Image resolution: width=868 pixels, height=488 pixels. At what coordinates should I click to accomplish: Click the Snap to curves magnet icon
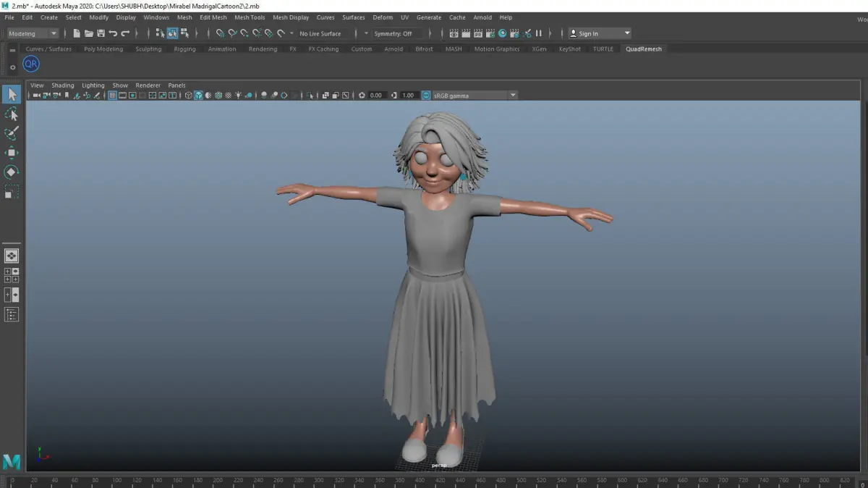click(x=232, y=33)
